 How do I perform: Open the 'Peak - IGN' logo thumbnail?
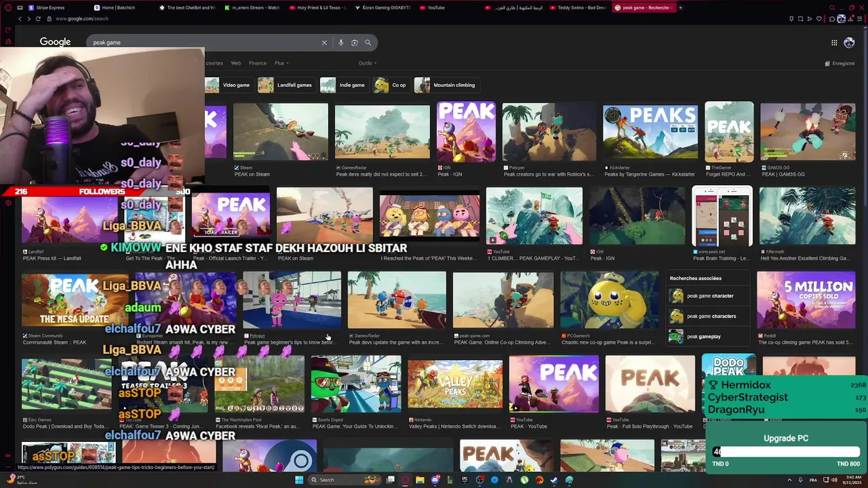467,132
